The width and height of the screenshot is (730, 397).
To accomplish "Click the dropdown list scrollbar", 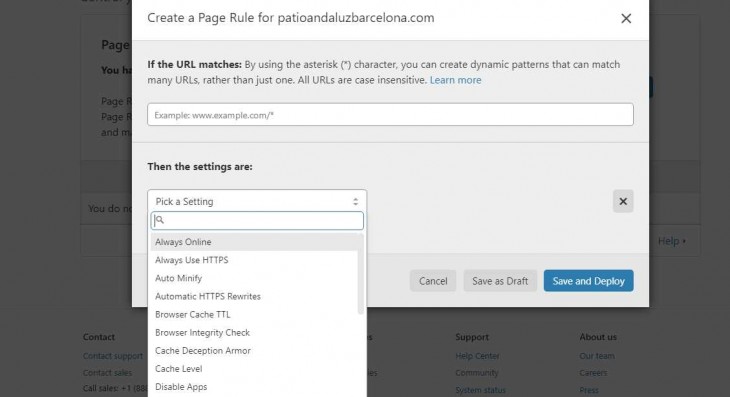I will tap(361, 274).
